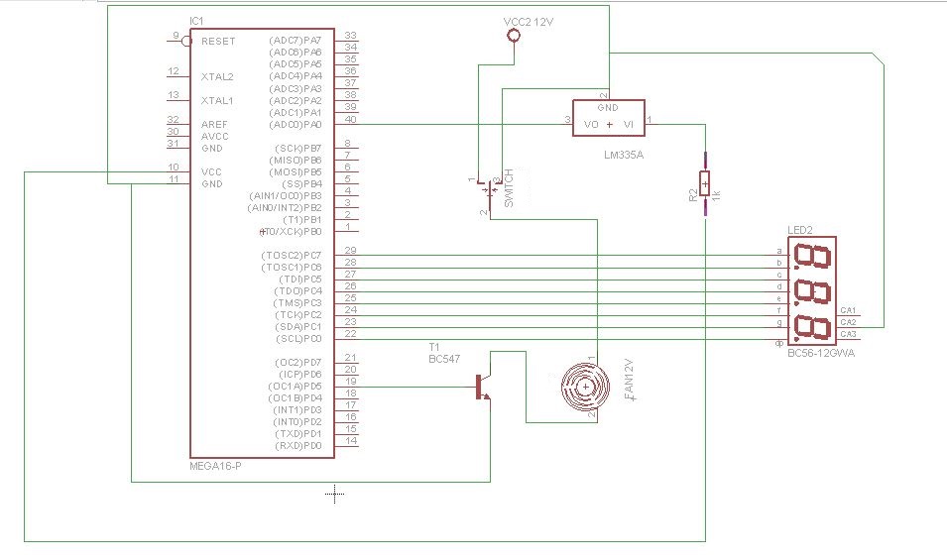Click the FAN12V fan symbol
This screenshot has height=560, width=947.
click(x=585, y=387)
